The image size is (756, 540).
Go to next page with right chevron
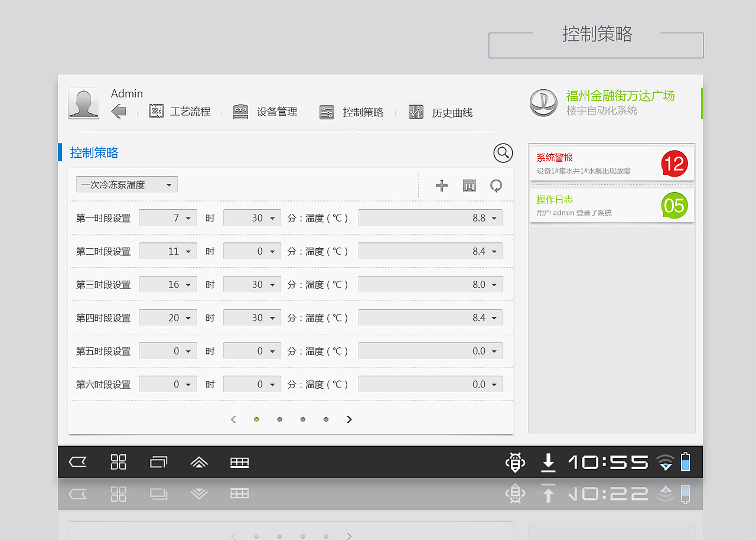click(349, 419)
